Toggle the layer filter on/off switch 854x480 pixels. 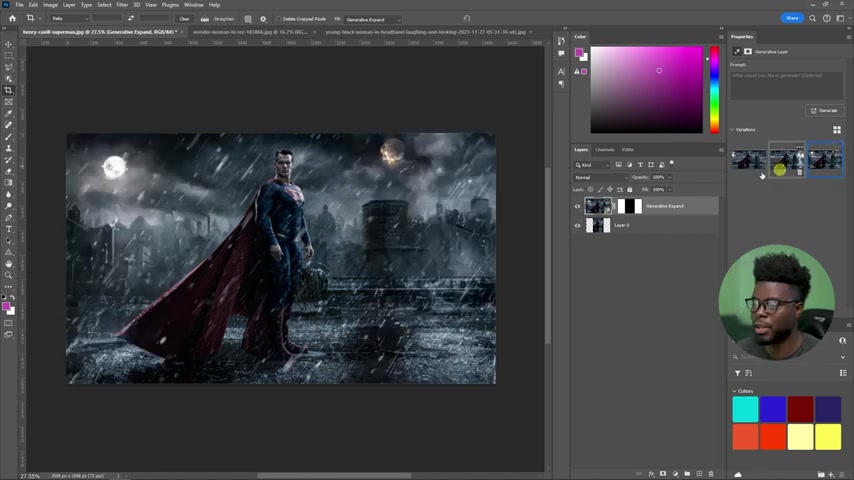(672, 163)
